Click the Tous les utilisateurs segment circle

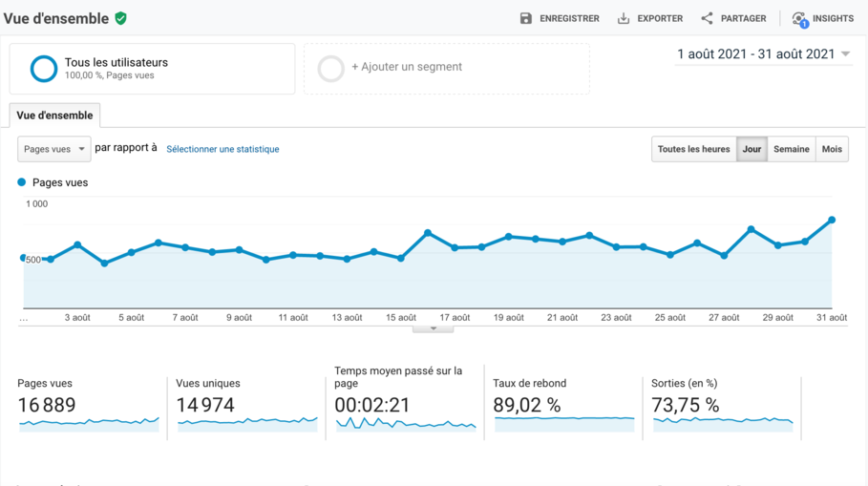tap(44, 69)
